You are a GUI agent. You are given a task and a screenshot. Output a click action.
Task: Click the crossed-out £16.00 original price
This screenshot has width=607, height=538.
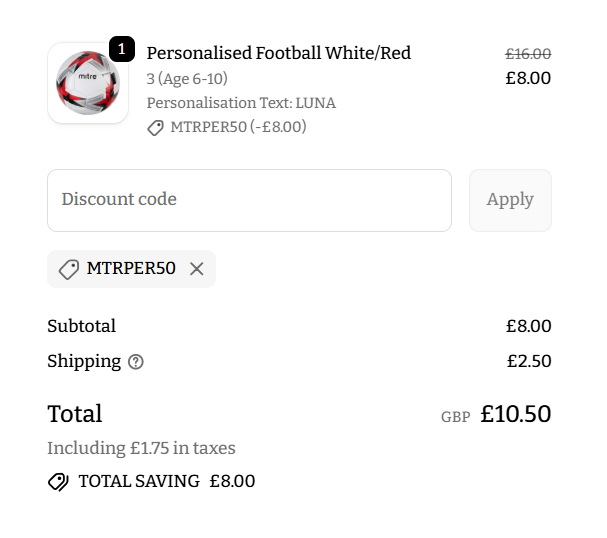tap(527, 54)
